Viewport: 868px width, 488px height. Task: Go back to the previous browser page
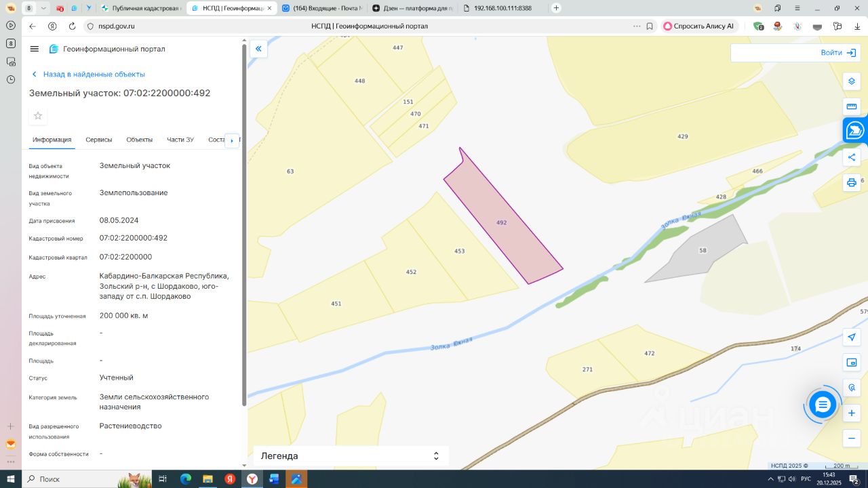tap(32, 26)
